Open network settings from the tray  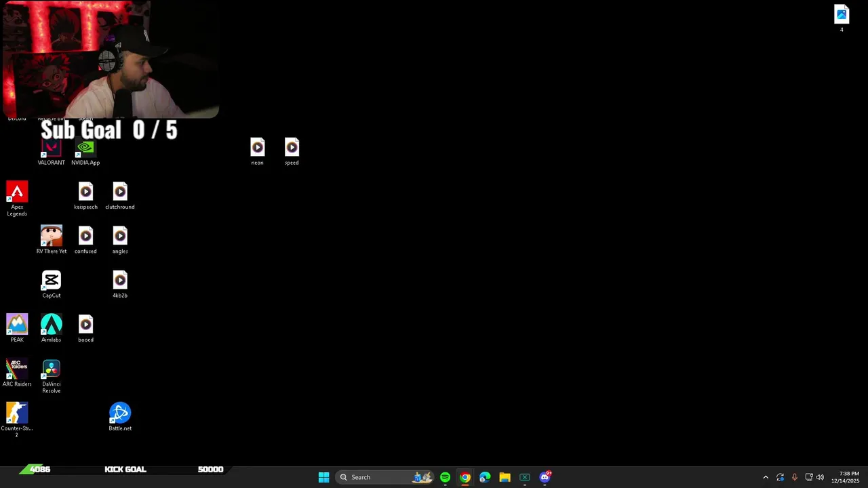[808, 477]
